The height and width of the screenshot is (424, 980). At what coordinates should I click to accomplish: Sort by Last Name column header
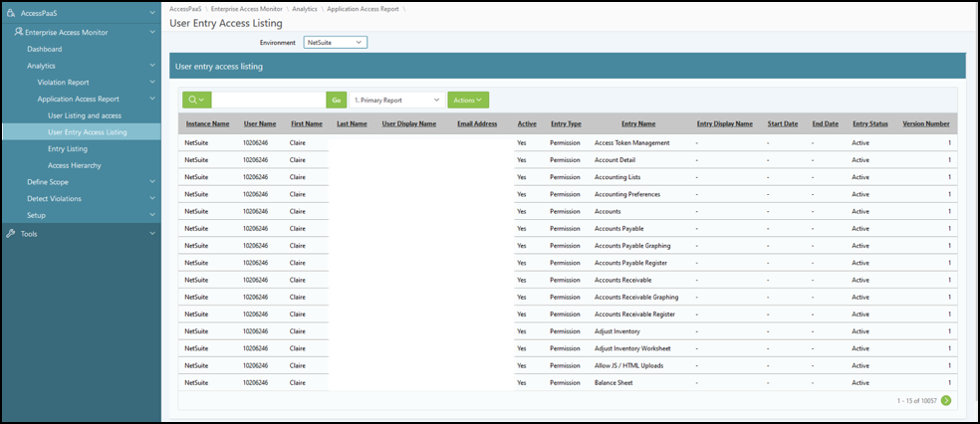(352, 123)
